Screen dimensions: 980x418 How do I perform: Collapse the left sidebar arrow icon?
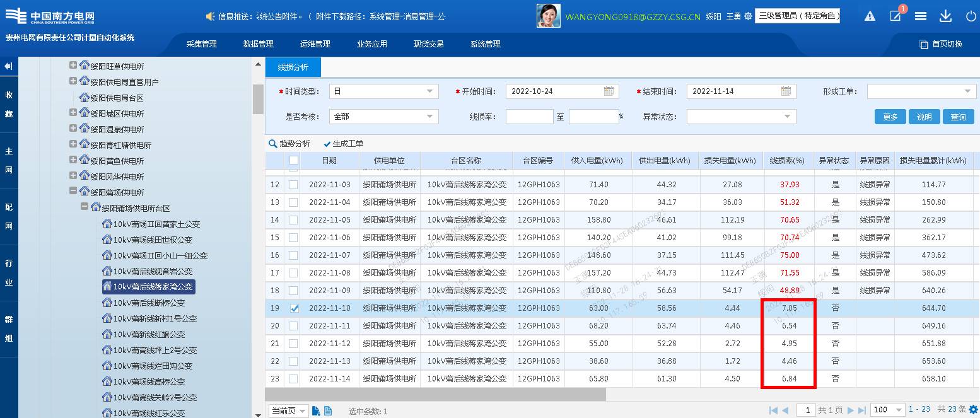pyautogui.click(x=8, y=66)
